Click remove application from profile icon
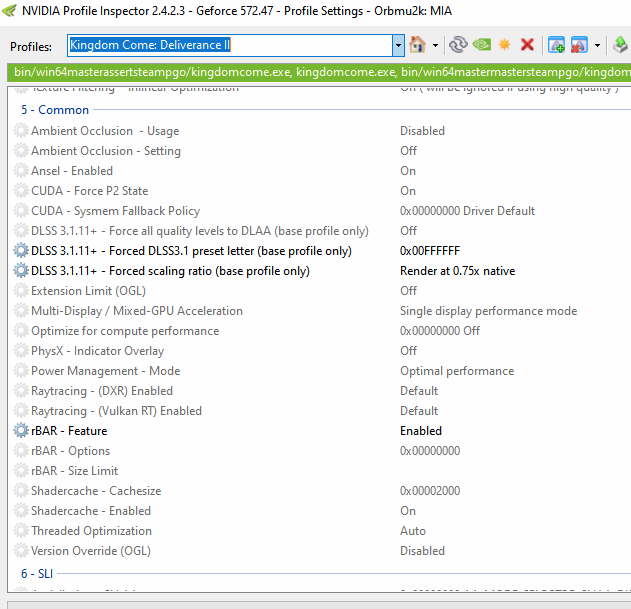 [x=579, y=45]
